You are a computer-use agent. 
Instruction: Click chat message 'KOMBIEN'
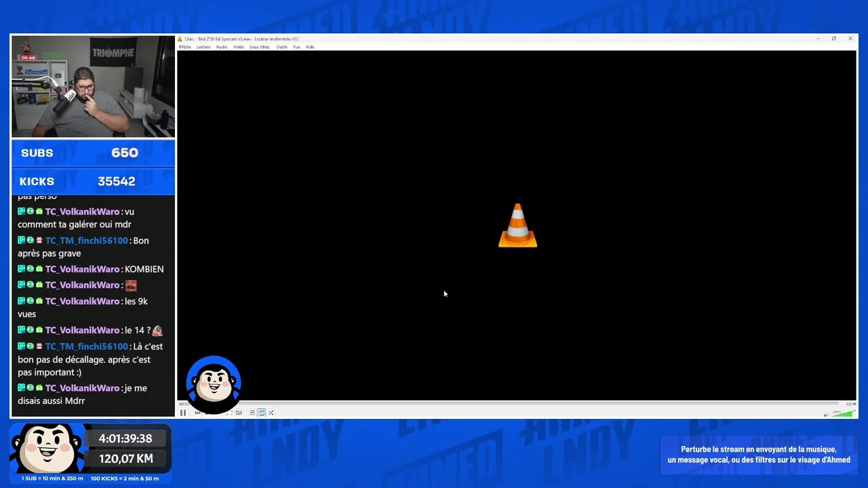click(x=144, y=269)
